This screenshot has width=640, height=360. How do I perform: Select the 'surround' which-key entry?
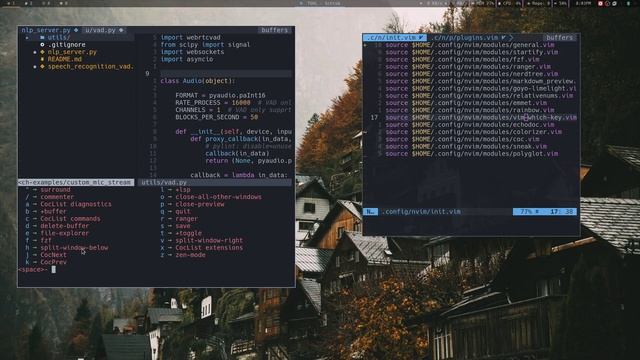56,190
